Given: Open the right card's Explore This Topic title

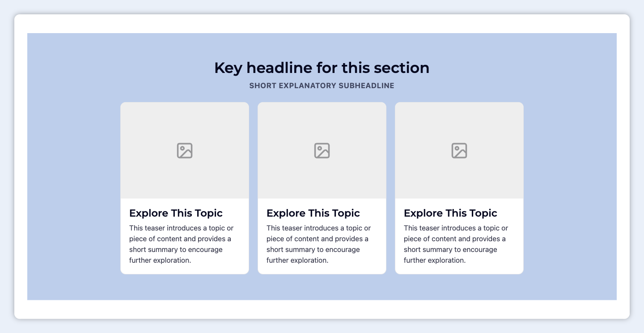Looking at the screenshot, I should (x=450, y=213).
